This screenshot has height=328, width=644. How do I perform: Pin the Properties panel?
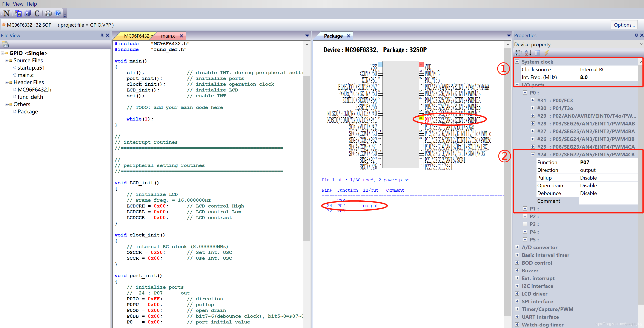click(x=636, y=35)
